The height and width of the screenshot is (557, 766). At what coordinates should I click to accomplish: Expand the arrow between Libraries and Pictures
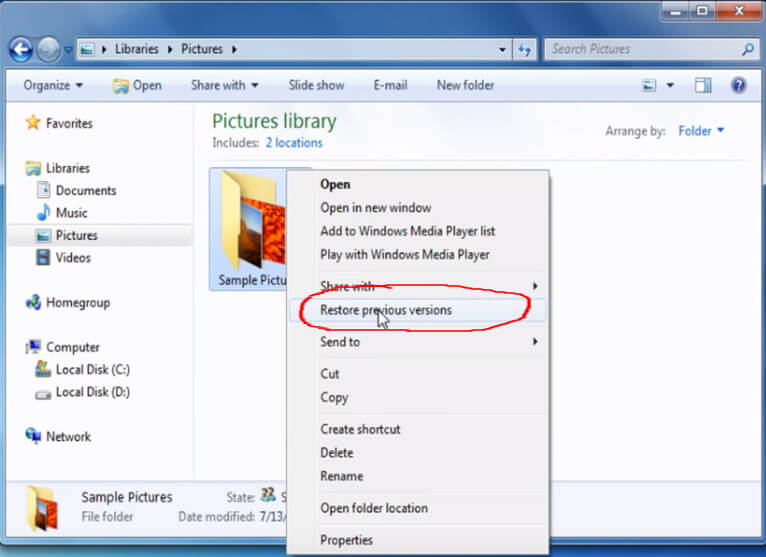170,49
